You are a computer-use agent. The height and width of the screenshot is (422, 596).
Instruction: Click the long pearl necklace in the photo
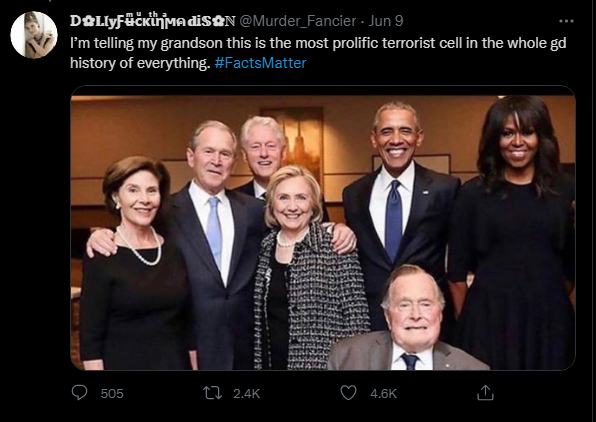(139, 246)
